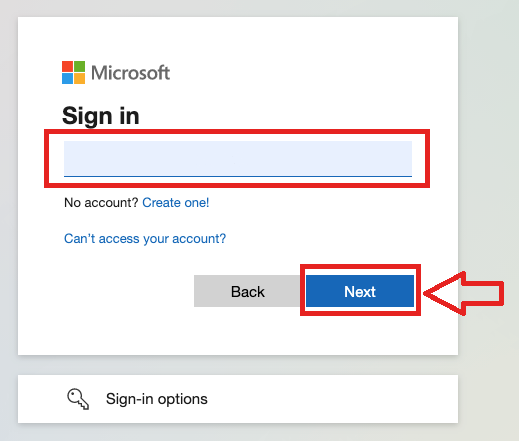This screenshot has width=519, height=441.
Task: Open Can't access your account? link
Action: tap(145, 239)
